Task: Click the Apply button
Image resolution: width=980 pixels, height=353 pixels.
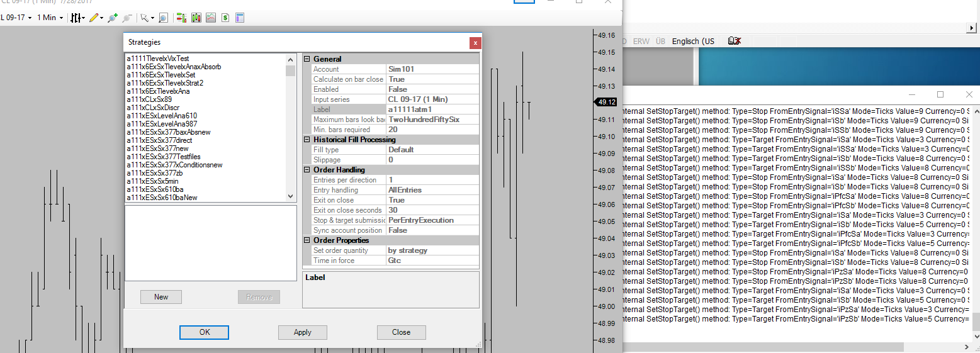Action: pos(303,332)
